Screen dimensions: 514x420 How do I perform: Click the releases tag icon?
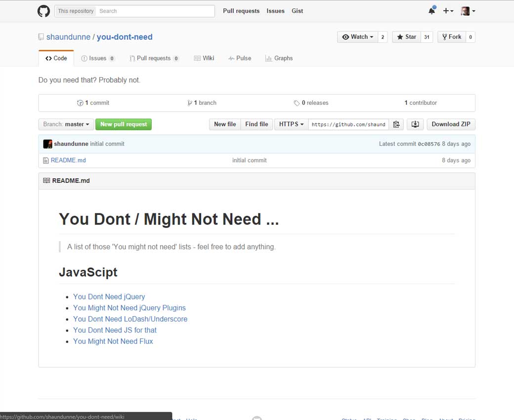297,103
